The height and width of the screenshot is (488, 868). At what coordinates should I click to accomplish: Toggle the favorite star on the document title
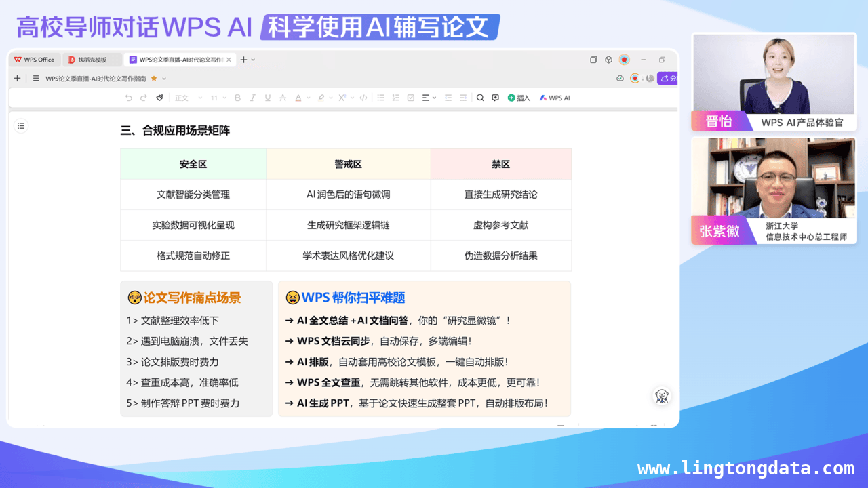click(x=154, y=79)
